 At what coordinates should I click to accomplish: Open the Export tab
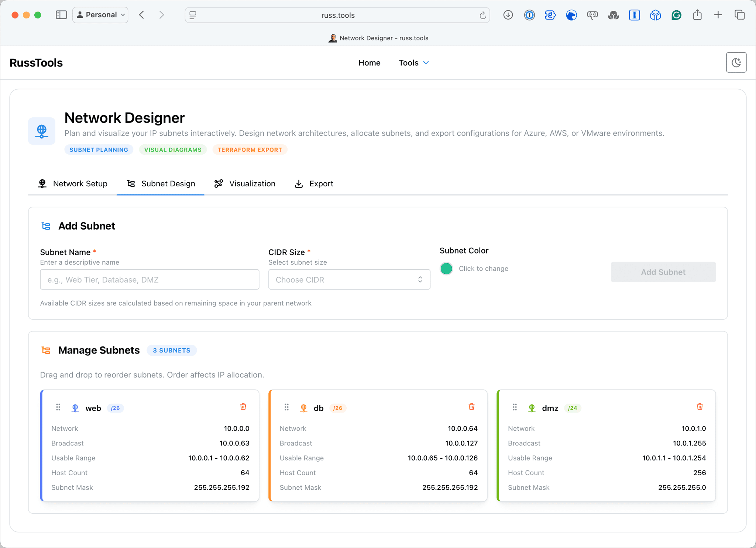click(314, 184)
